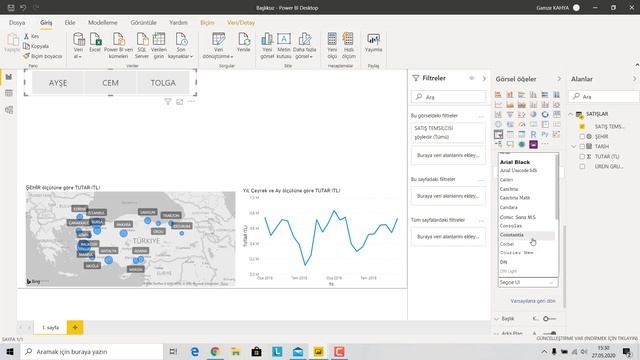Image resolution: width=640 pixels, height=360 pixels.
Task: Select the CEM slicer button
Action: coord(110,83)
